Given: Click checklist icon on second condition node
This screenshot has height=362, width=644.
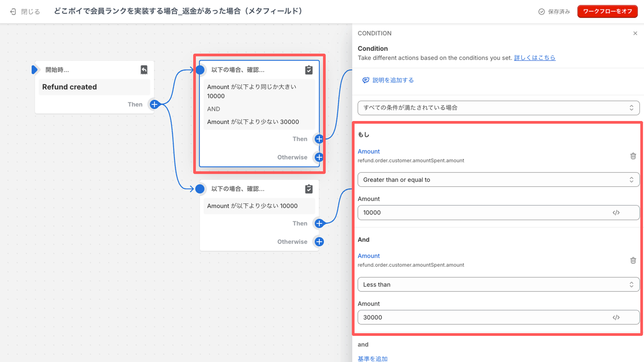Looking at the screenshot, I should (x=309, y=189).
